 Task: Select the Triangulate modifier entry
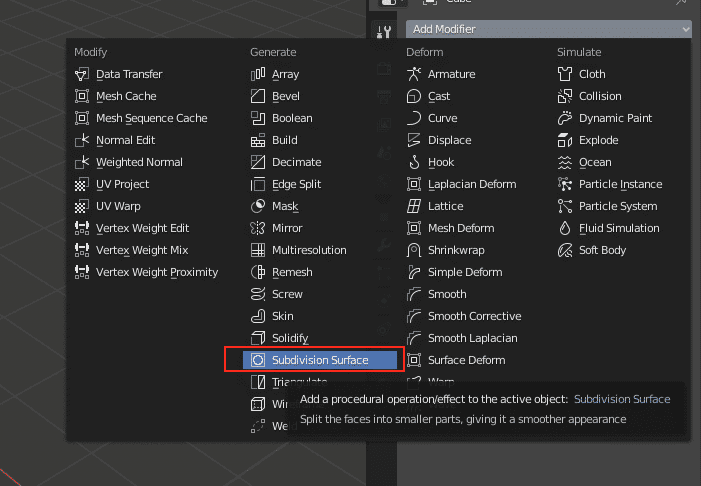coord(289,382)
